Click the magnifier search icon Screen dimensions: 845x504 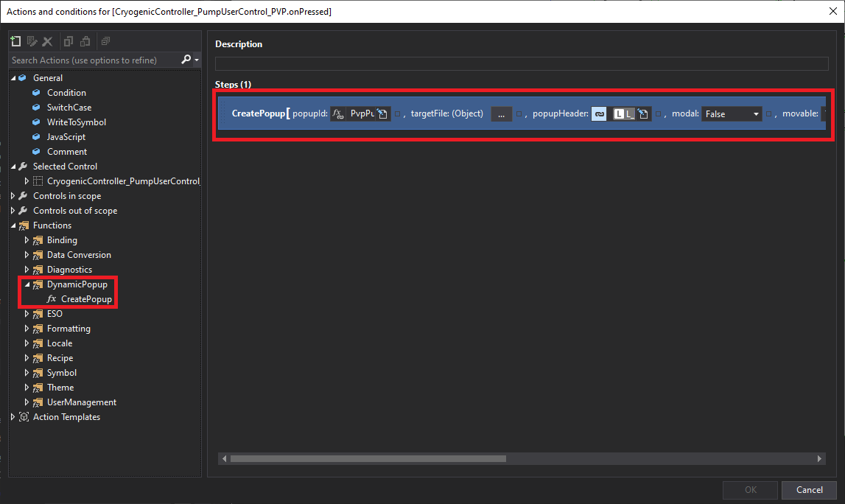tap(186, 60)
